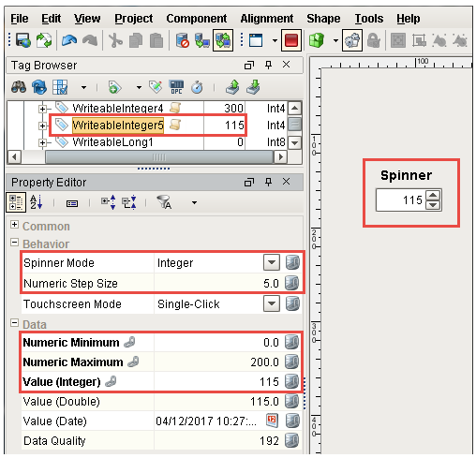Toggle the categorized view button in Property Editor
The height and width of the screenshot is (458, 476).
click(16, 202)
